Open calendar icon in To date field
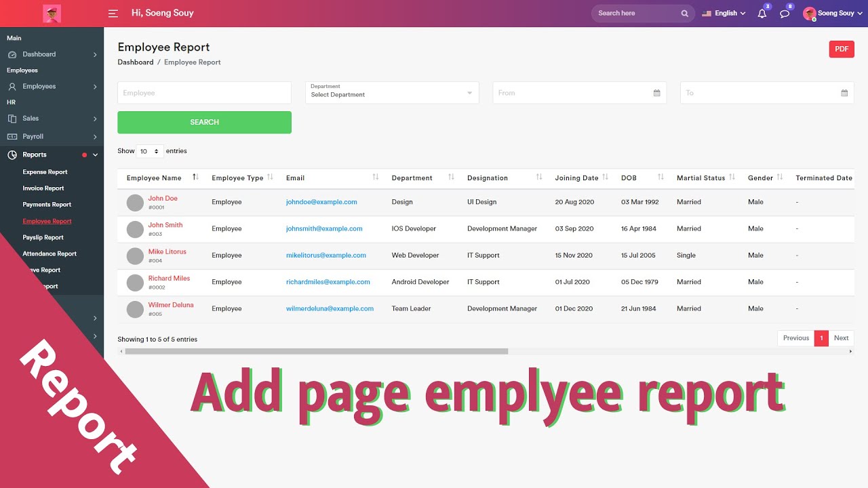868x488 pixels. click(844, 93)
